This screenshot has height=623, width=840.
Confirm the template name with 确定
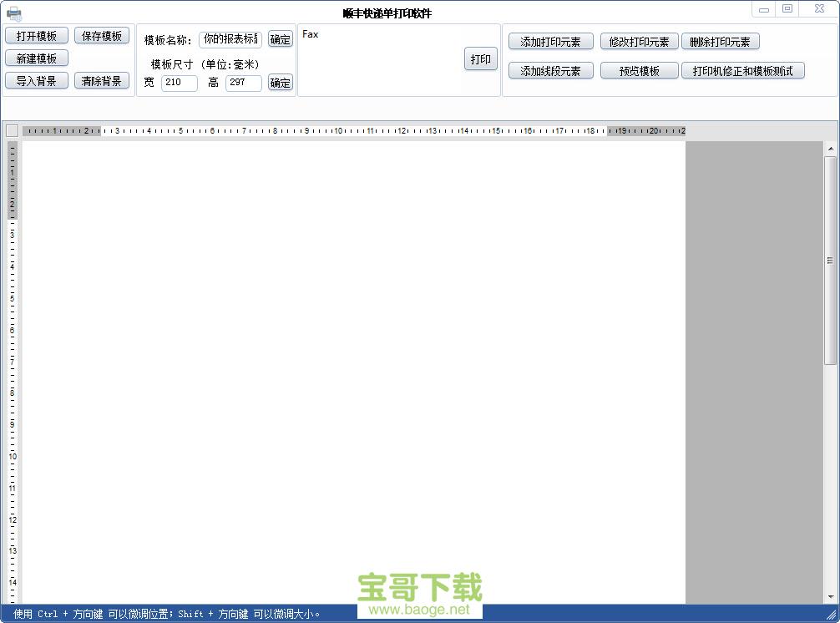(x=280, y=38)
